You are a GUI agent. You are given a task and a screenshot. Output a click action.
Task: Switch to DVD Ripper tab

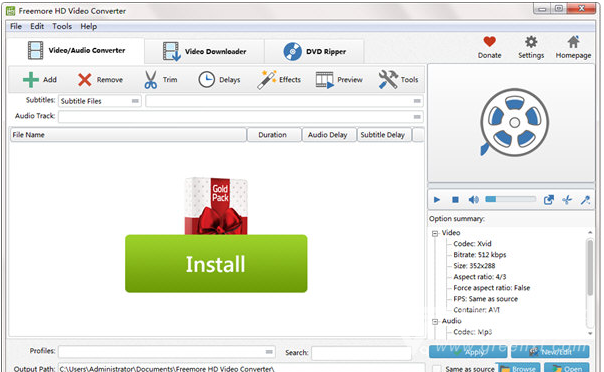pyautogui.click(x=314, y=51)
